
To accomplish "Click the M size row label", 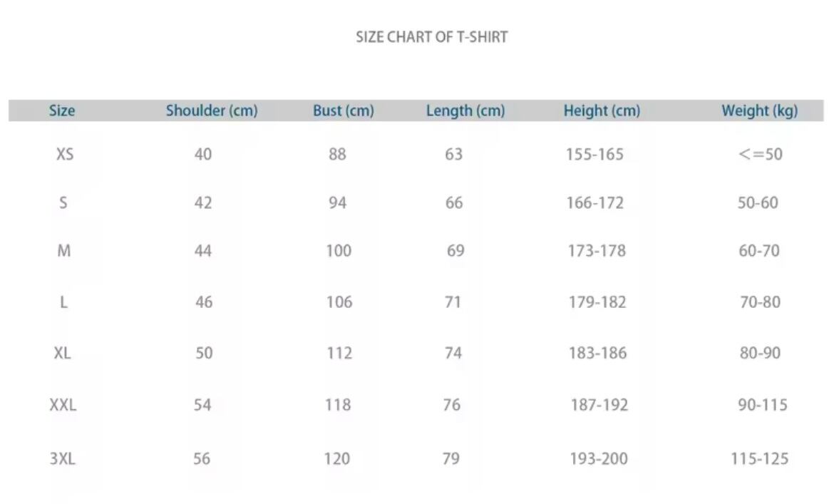I will 63,251.
